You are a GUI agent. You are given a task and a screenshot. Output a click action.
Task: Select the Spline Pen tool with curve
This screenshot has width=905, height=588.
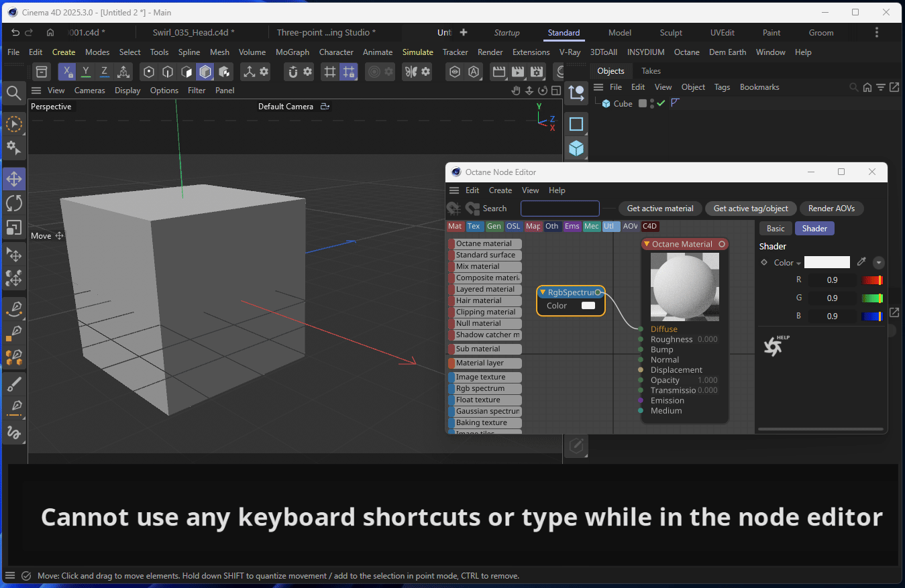click(14, 308)
